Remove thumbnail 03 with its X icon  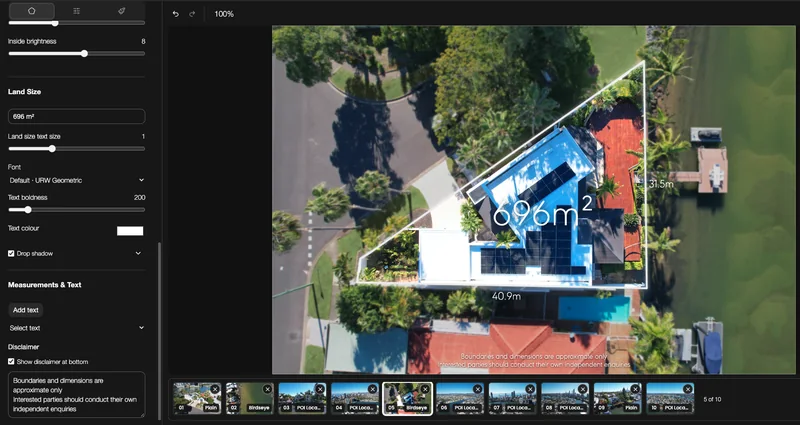coord(320,389)
